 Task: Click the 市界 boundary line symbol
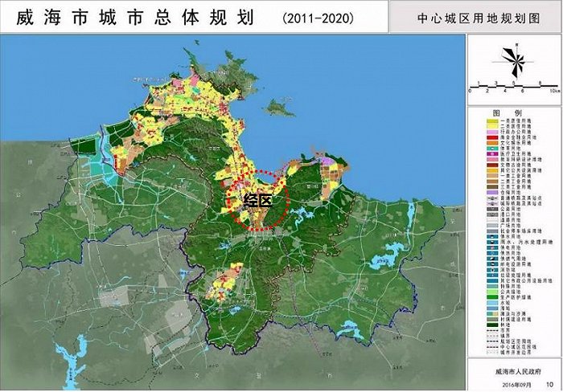[492, 330]
